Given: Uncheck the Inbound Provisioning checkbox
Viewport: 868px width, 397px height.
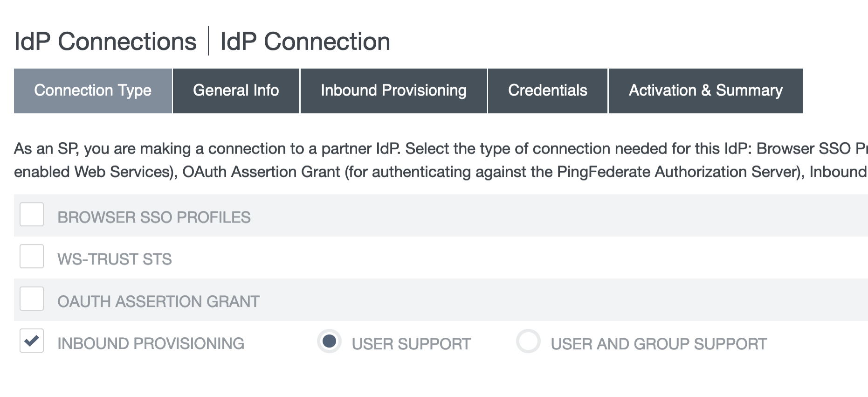Looking at the screenshot, I should 32,341.
